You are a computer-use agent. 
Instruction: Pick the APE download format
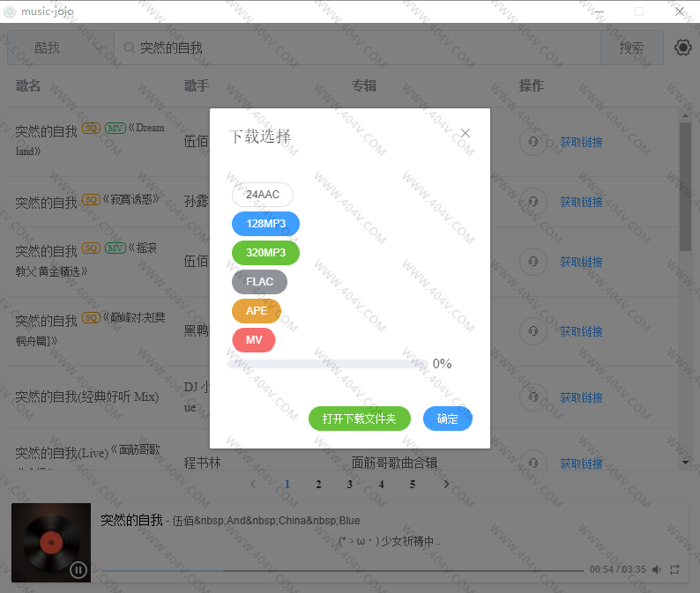coord(257,311)
